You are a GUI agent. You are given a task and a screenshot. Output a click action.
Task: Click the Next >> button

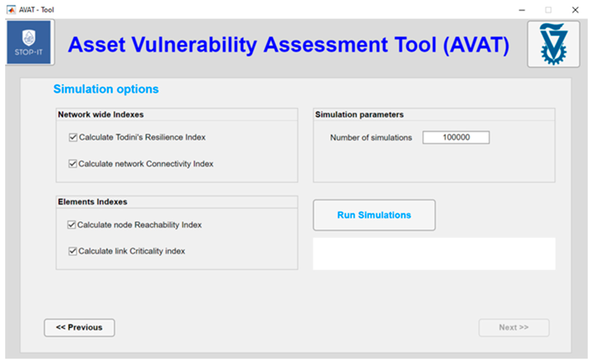514,328
